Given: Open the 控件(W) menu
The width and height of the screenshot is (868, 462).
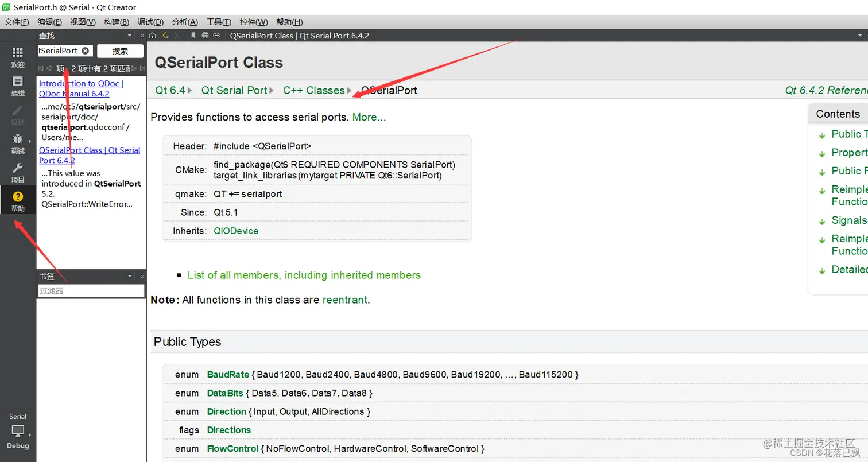Looking at the screenshot, I should point(254,22).
